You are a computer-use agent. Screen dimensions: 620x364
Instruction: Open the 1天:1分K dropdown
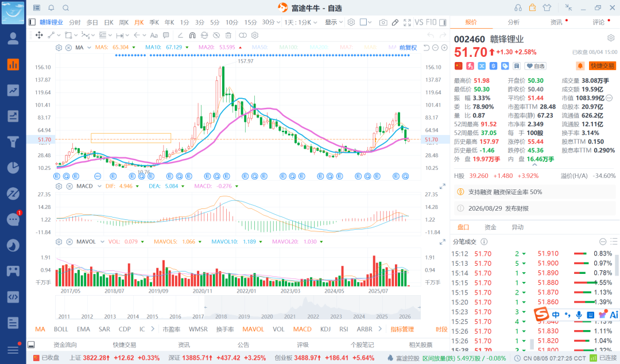pyautogui.click(x=300, y=22)
